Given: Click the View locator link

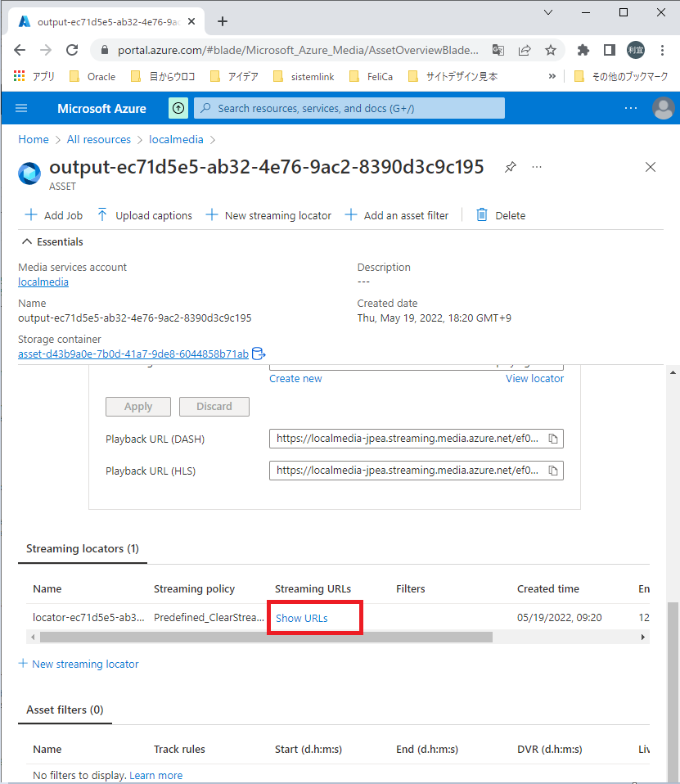Looking at the screenshot, I should point(534,379).
